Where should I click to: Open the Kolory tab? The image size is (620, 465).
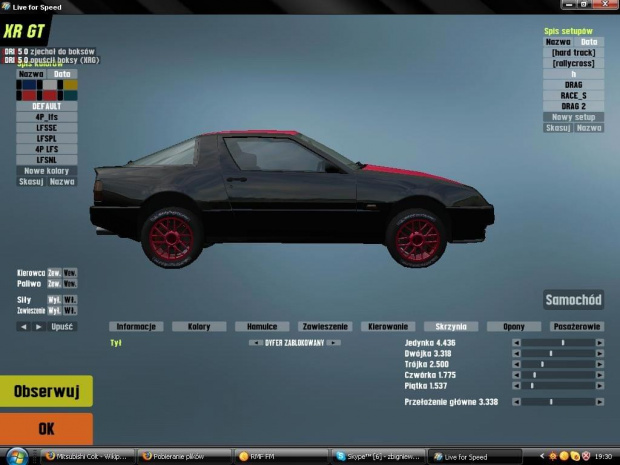coord(199,327)
